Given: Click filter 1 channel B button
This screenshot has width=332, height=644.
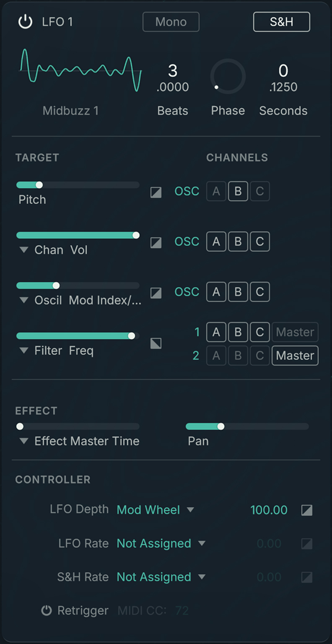Looking at the screenshot, I should pyautogui.click(x=238, y=332).
